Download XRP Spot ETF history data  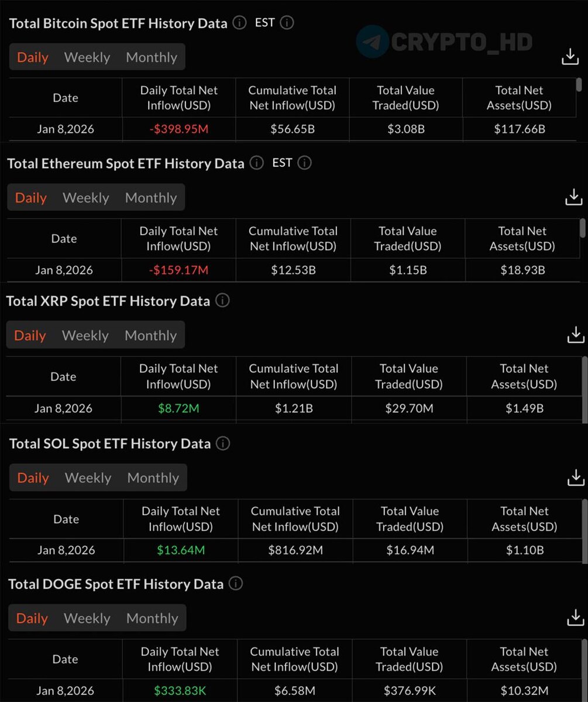(576, 335)
